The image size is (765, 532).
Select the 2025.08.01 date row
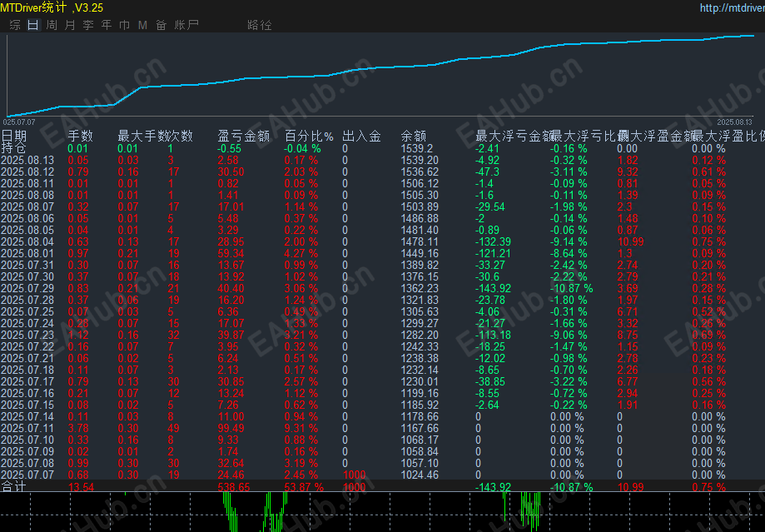pyautogui.click(x=27, y=253)
